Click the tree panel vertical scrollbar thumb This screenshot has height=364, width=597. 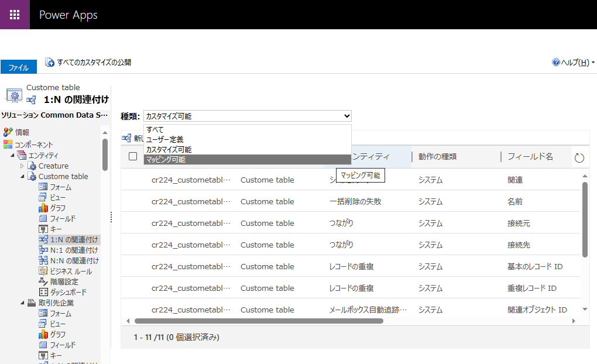105,154
